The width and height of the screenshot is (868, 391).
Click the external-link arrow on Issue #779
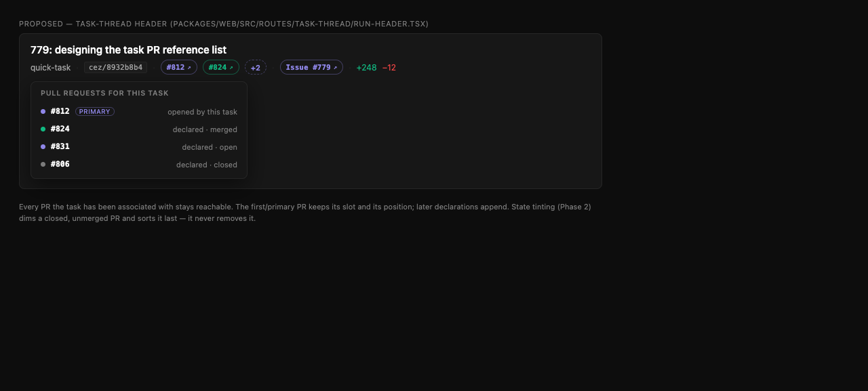point(335,68)
